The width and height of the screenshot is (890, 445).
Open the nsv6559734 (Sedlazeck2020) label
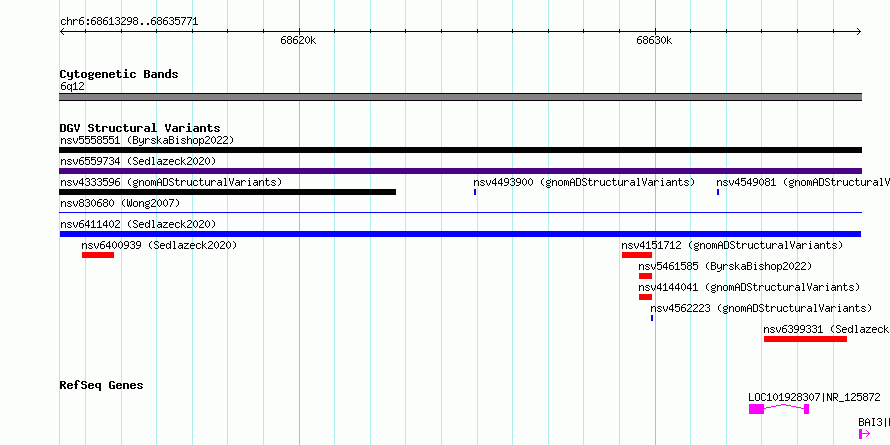pyautogui.click(x=138, y=161)
